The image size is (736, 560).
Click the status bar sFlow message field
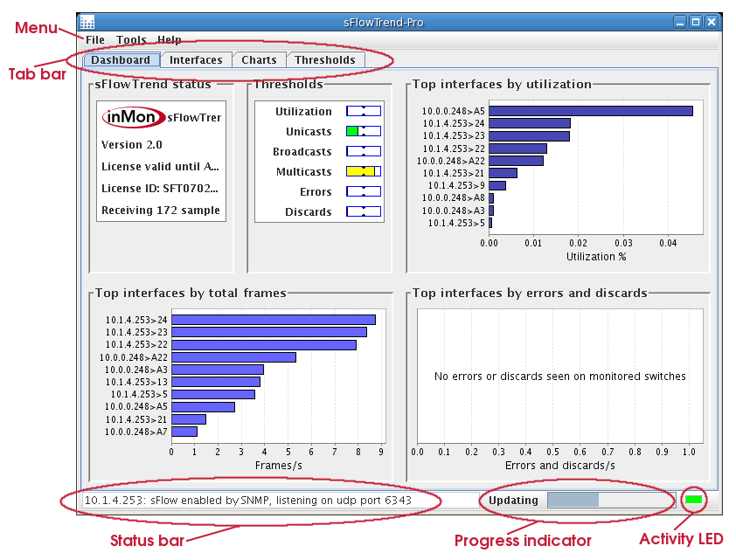point(281,501)
